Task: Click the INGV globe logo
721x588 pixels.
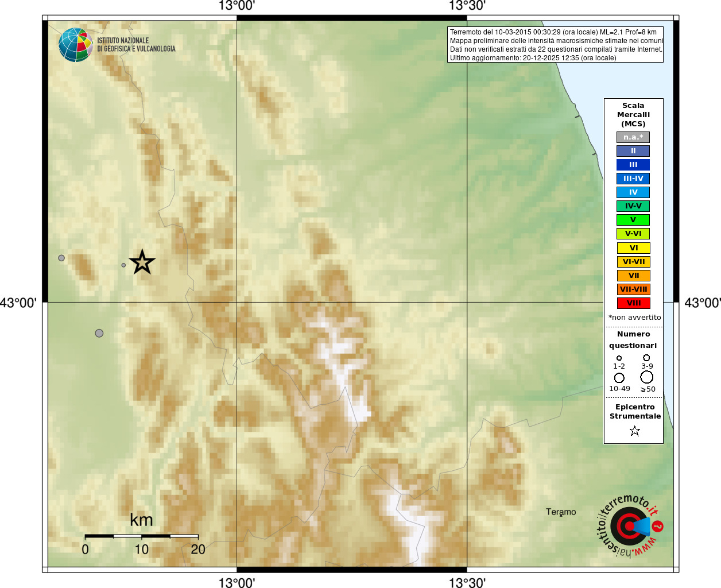Action: pos(76,45)
